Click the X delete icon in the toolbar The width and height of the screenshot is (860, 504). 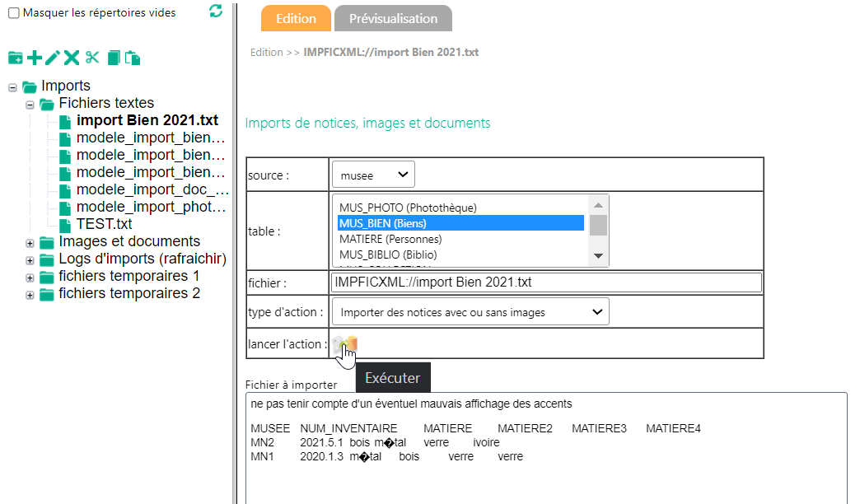[72, 58]
